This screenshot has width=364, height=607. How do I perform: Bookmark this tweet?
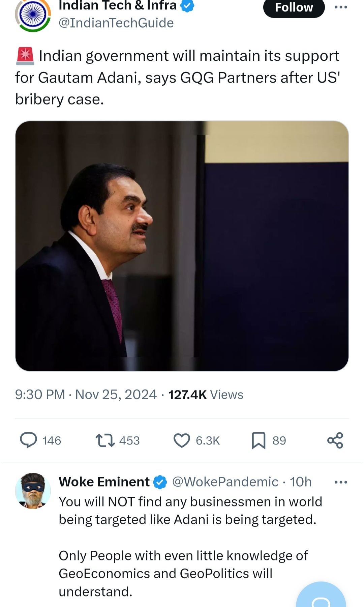pyautogui.click(x=259, y=440)
